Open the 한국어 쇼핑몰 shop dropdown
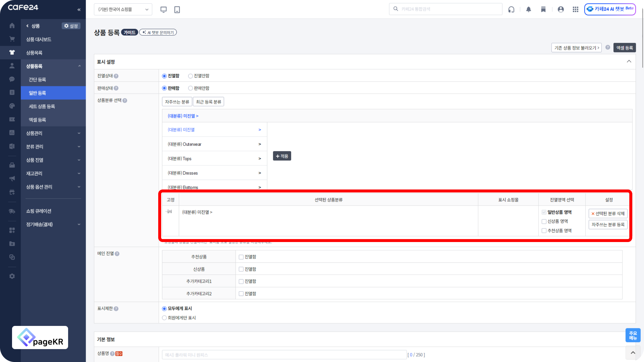This screenshot has width=644, height=362. [x=123, y=9]
